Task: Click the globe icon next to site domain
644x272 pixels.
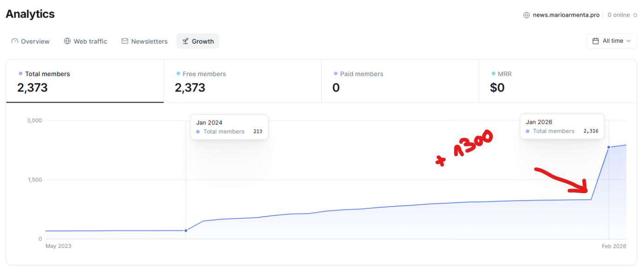Action: tap(526, 15)
